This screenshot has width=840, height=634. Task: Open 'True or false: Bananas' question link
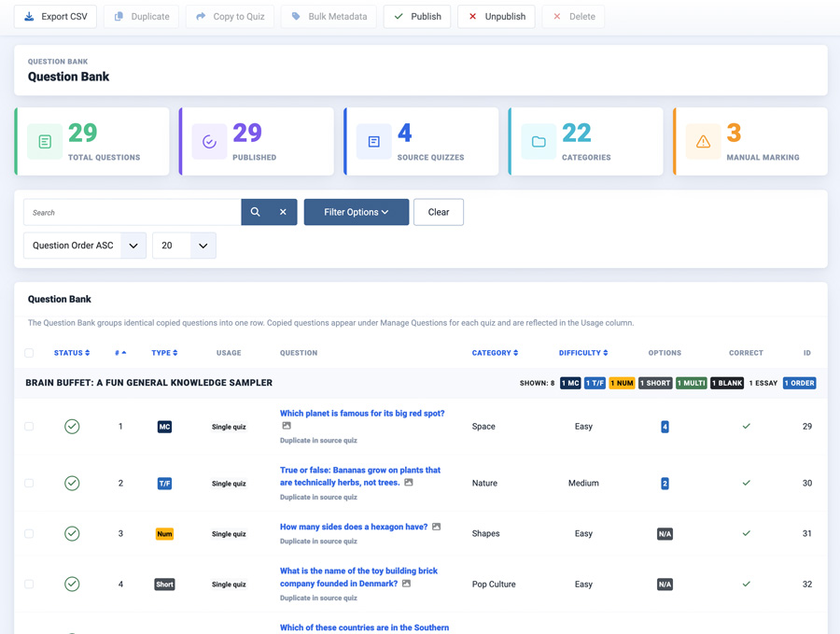coord(360,476)
